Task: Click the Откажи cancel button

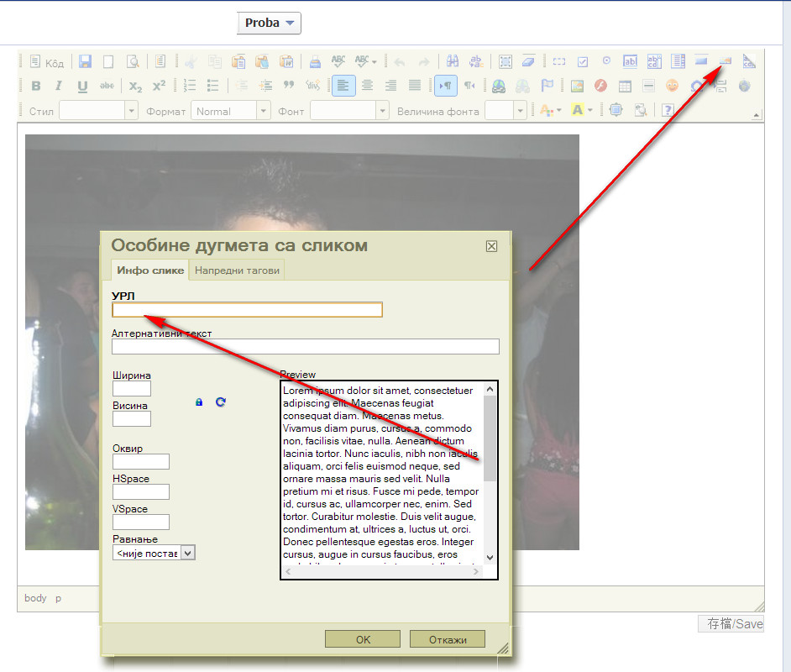Action: [448, 639]
